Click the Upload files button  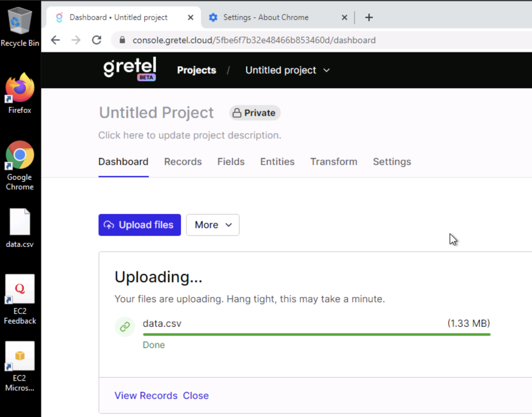coord(139,225)
